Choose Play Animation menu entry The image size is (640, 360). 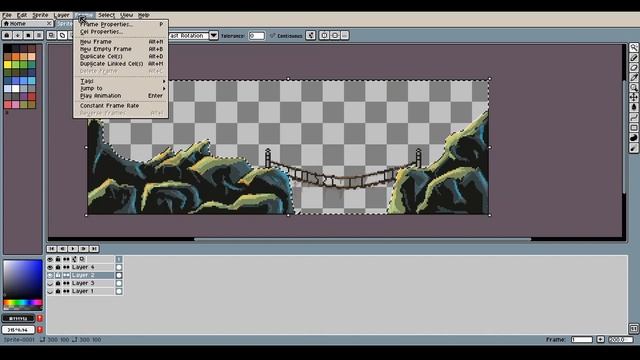[121, 96]
